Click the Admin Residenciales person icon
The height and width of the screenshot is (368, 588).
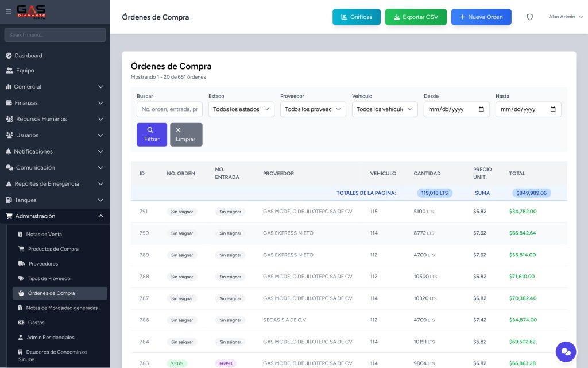click(x=21, y=337)
